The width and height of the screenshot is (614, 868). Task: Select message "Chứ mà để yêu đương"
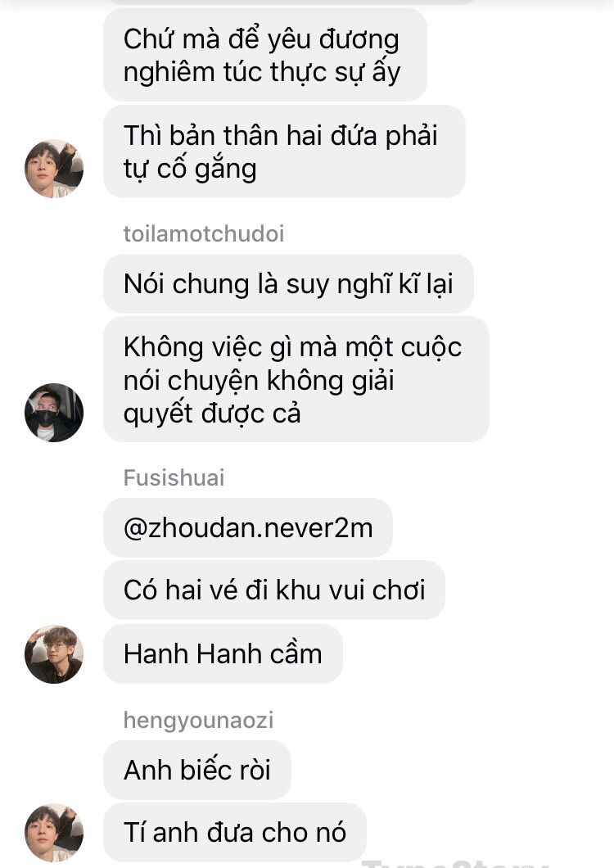pos(265,55)
